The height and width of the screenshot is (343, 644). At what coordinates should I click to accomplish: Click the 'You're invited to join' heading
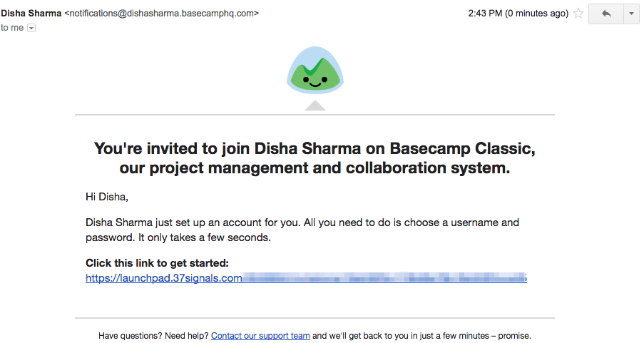click(315, 158)
